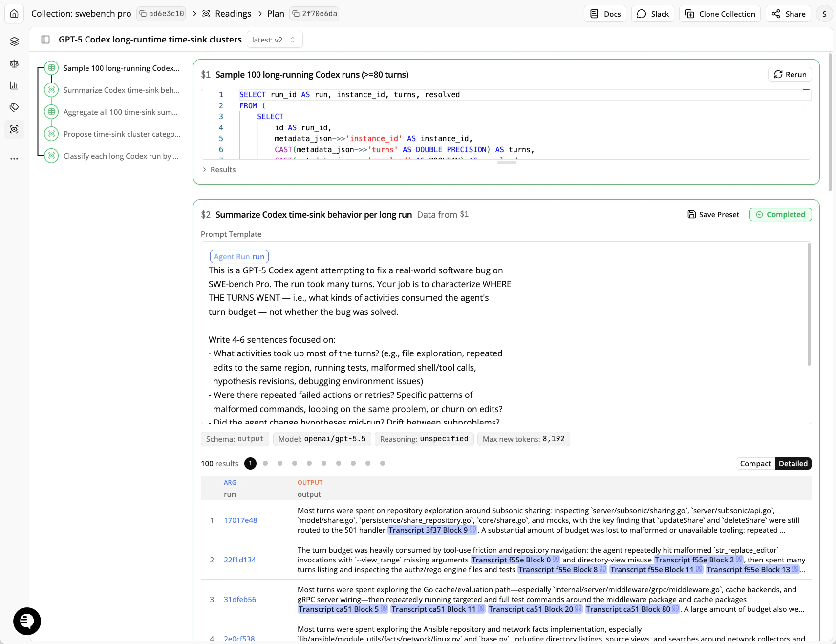Viewport: 836px width, 644px height.
Task: Open the version selector latest: v2
Action: tap(275, 40)
